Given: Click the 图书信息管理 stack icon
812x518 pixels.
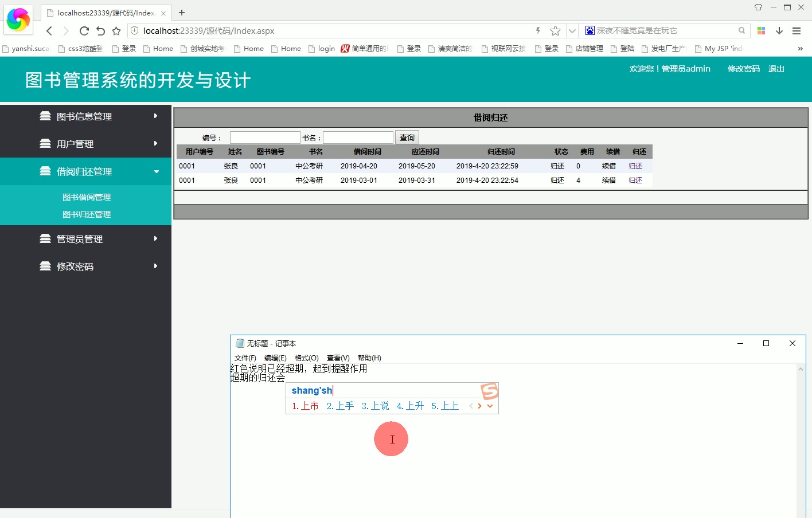Looking at the screenshot, I should (45, 116).
